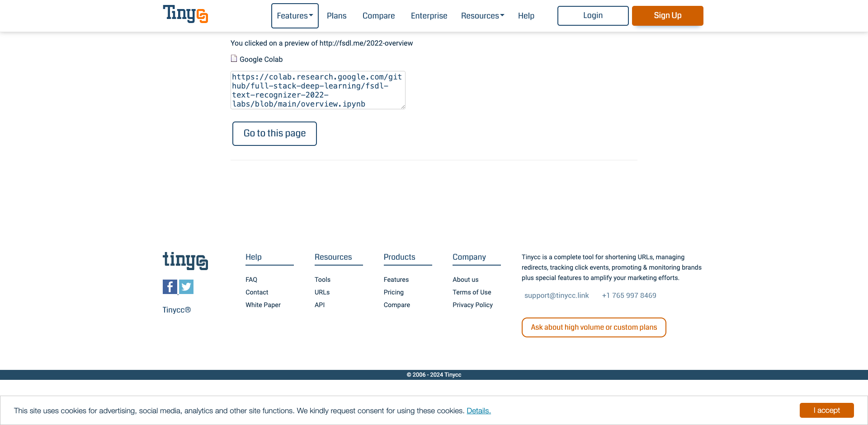Image resolution: width=868 pixels, height=425 pixels.
Task: Open cookie Details link
Action: [479, 411]
